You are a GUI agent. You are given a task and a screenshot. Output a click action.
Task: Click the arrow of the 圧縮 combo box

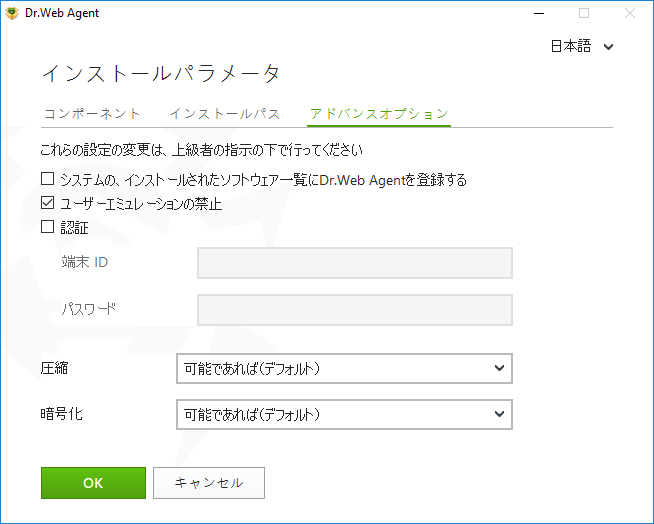pyautogui.click(x=499, y=368)
